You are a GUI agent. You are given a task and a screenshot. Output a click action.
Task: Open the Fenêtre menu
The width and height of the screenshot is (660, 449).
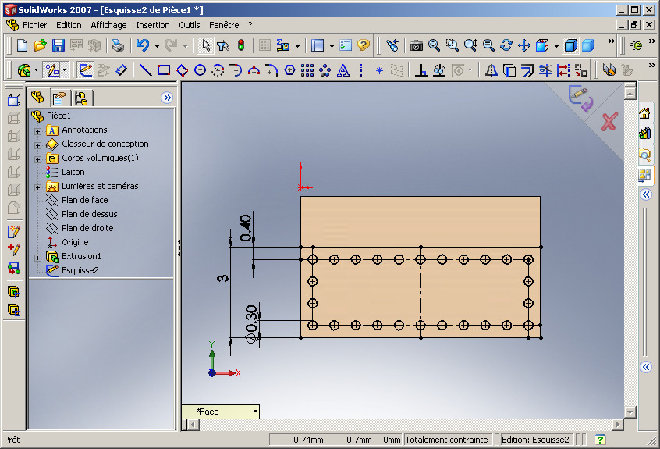coord(224,25)
